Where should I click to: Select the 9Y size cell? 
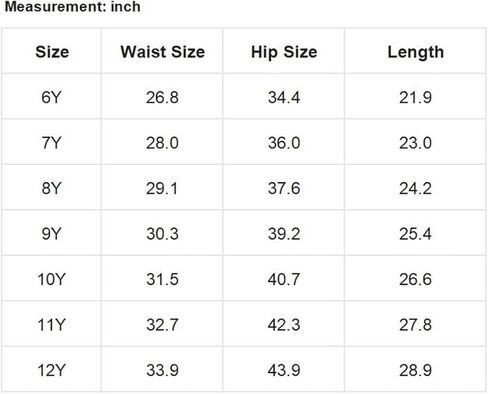pyautogui.click(x=51, y=234)
